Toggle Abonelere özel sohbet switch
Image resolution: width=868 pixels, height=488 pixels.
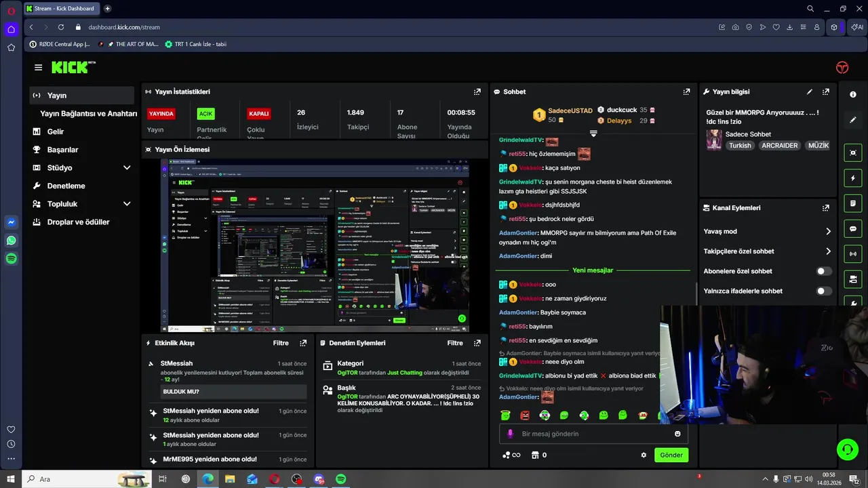[823, 271]
